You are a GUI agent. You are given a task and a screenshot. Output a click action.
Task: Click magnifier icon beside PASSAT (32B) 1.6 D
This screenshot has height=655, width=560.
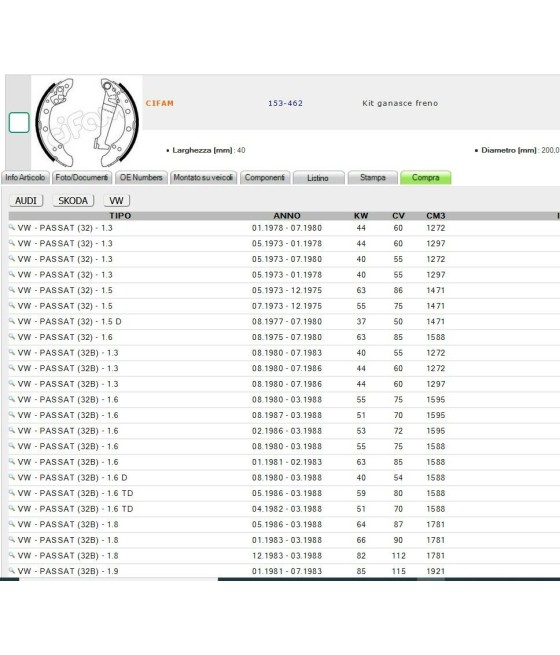click(12, 477)
